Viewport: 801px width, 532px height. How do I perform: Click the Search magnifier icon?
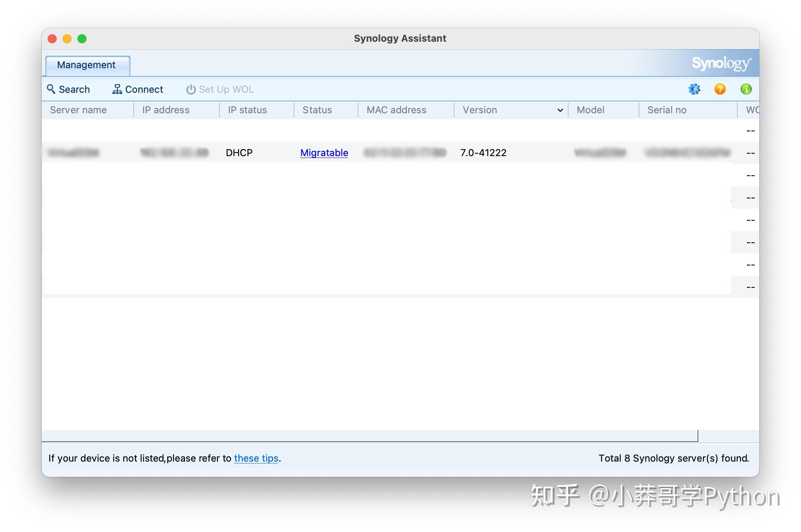tap(51, 89)
